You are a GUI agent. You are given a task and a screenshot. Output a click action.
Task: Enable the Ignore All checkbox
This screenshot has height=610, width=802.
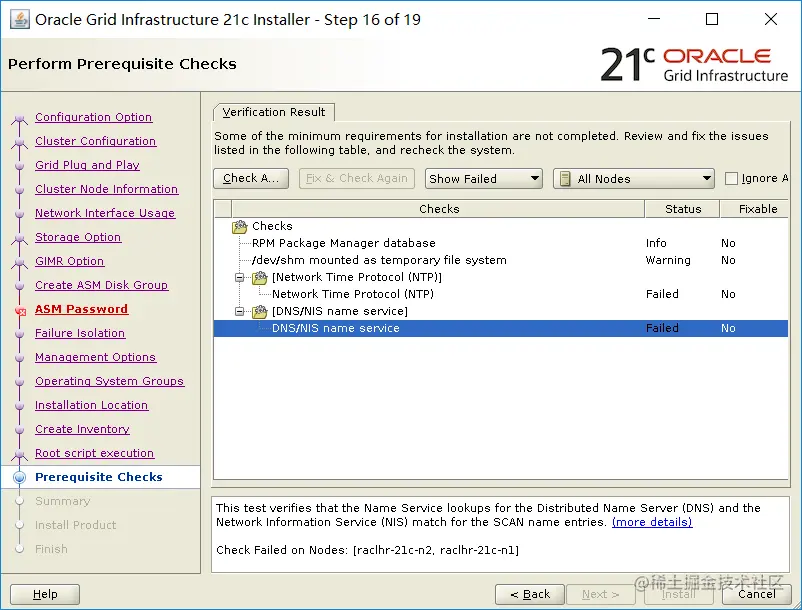pyautogui.click(x=731, y=178)
